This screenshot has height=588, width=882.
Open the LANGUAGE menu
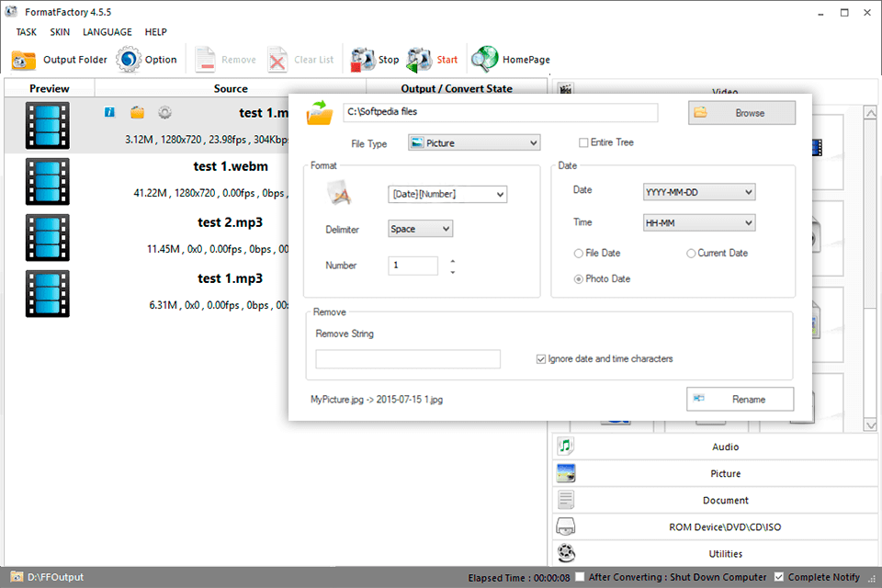point(107,32)
